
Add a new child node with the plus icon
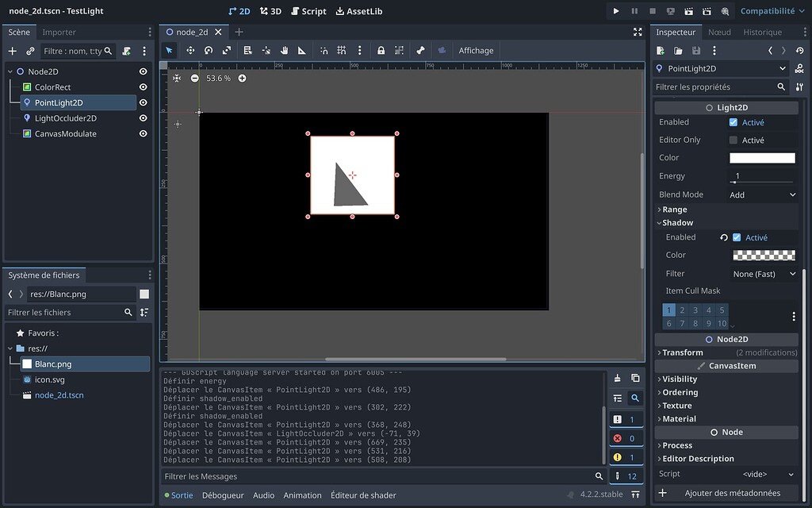pos(12,50)
